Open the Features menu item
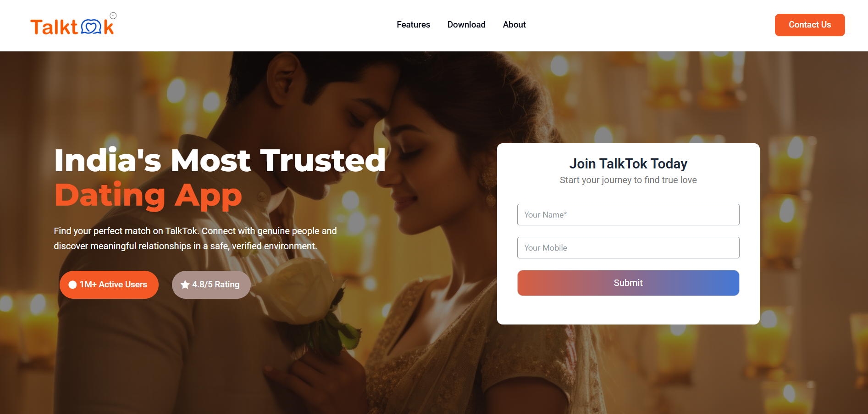This screenshot has width=868, height=414. pyautogui.click(x=413, y=25)
